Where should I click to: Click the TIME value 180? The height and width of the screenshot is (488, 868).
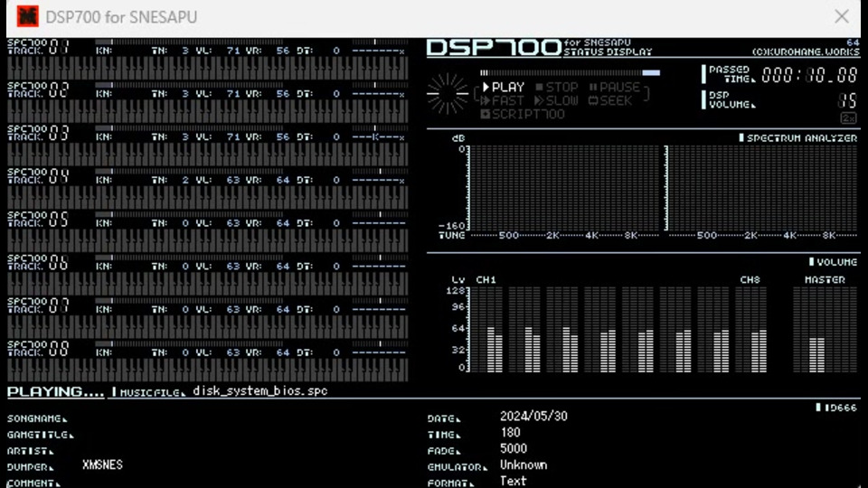pyautogui.click(x=510, y=432)
